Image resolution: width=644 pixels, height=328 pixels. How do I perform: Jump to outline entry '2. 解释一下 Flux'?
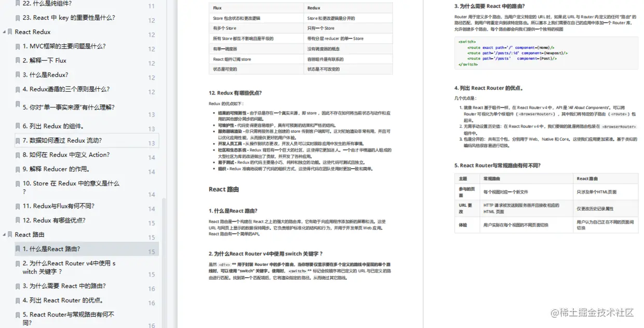pyautogui.click(x=45, y=61)
